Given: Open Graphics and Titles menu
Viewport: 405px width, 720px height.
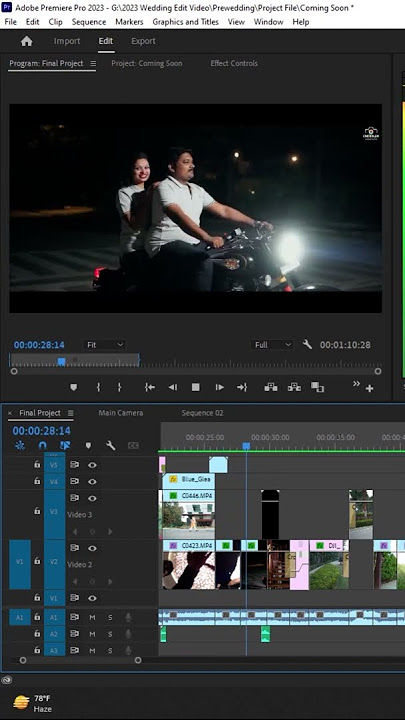Looking at the screenshot, I should click(186, 22).
